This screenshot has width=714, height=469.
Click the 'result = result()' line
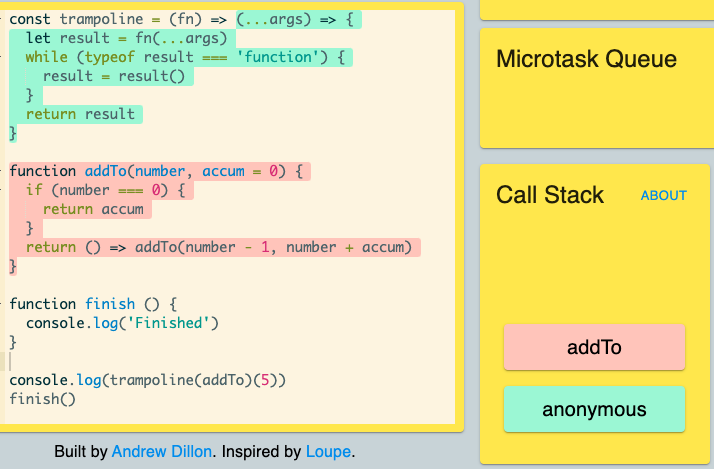(x=114, y=76)
